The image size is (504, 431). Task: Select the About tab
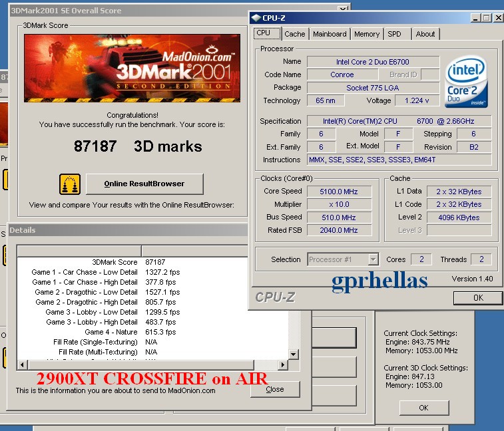(x=425, y=34)
